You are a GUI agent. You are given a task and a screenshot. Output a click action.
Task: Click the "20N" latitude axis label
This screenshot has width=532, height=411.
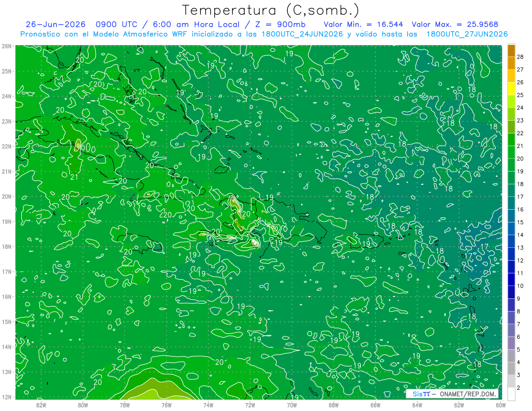[x=7, y=196]
